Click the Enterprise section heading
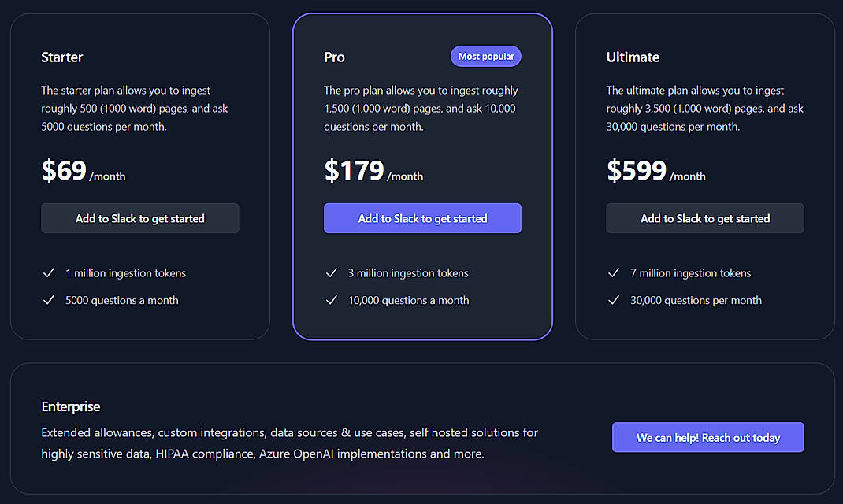The image size is (843, 504). [x=71, y=406]
